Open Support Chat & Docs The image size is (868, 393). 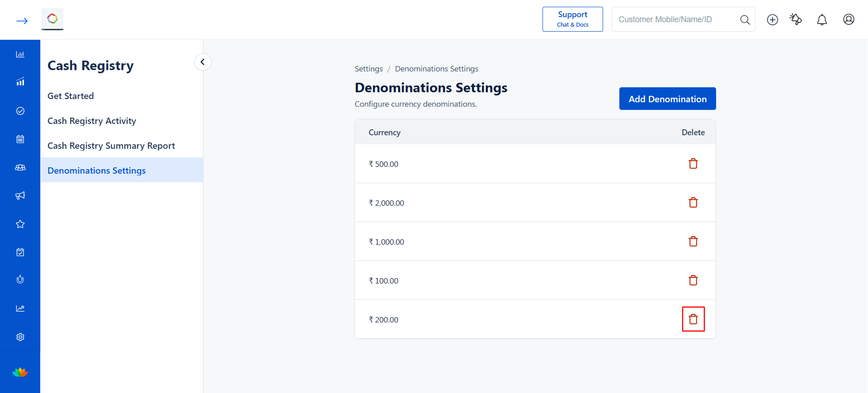coord(572,19)
